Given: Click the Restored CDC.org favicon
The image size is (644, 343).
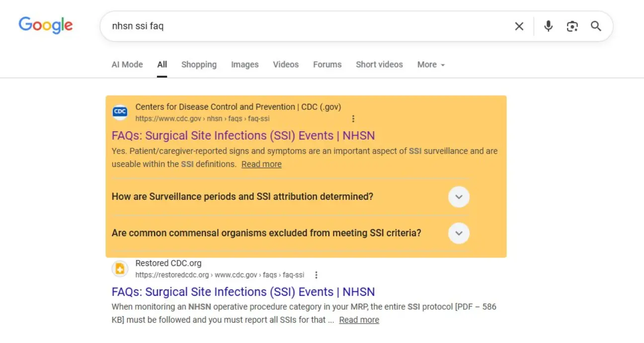Looking at the screenshot, I should (x=120, y=269).
